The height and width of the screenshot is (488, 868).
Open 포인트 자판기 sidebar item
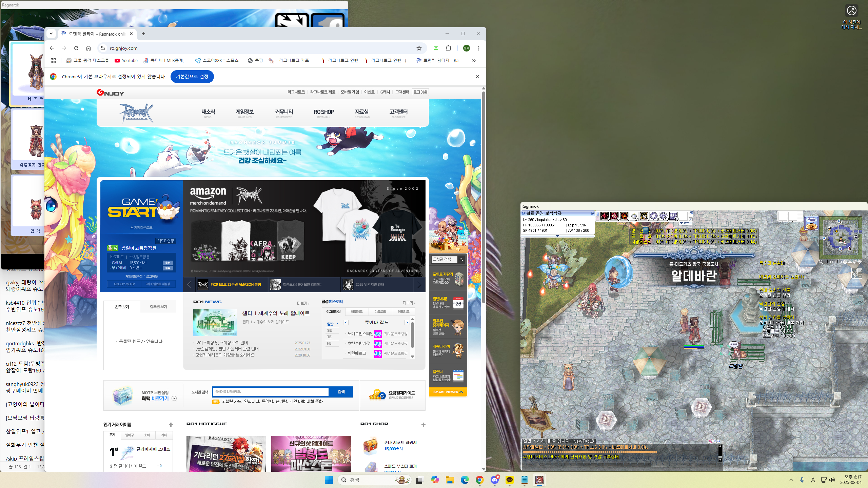coord(448,278)
